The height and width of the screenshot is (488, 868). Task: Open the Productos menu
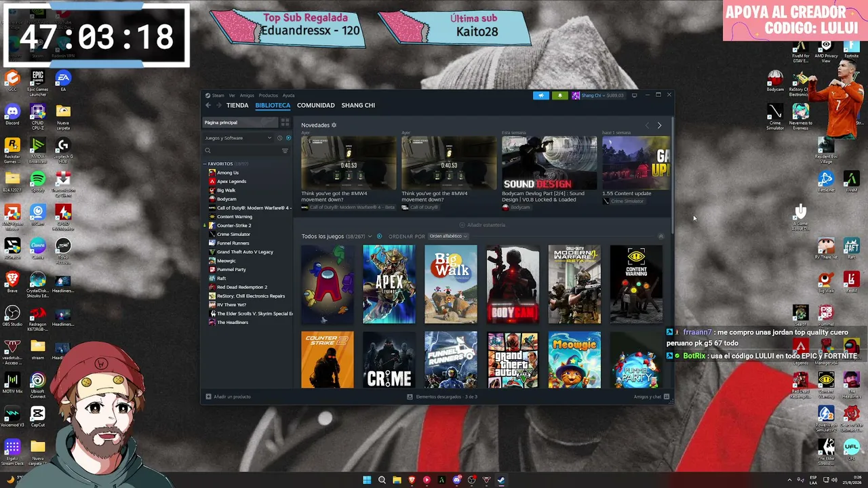pos(269,96)
